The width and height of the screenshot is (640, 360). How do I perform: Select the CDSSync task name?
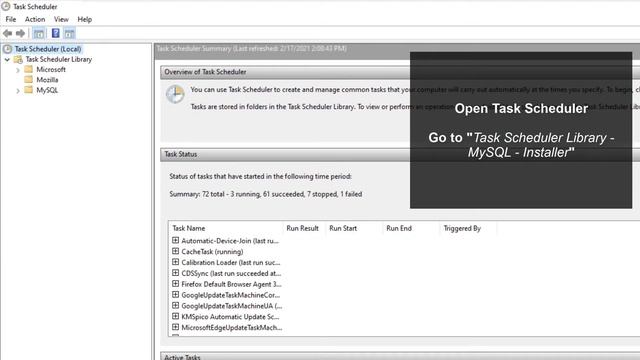pos(231,273)
